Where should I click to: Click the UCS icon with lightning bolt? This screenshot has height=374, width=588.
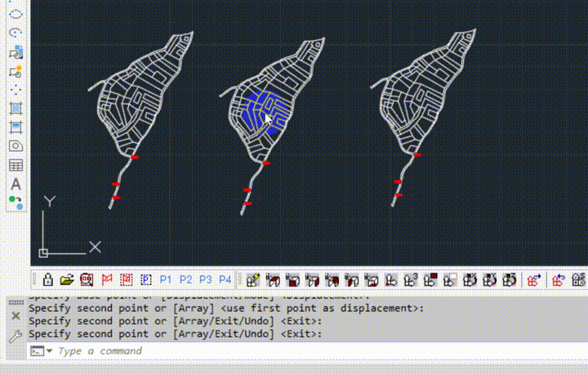[x=253, y=280]
